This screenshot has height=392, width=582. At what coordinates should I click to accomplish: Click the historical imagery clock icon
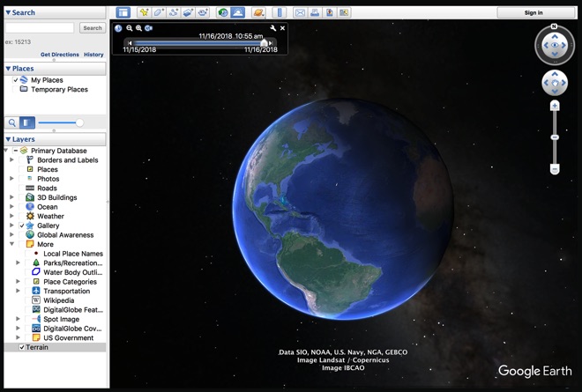[223, 12]
